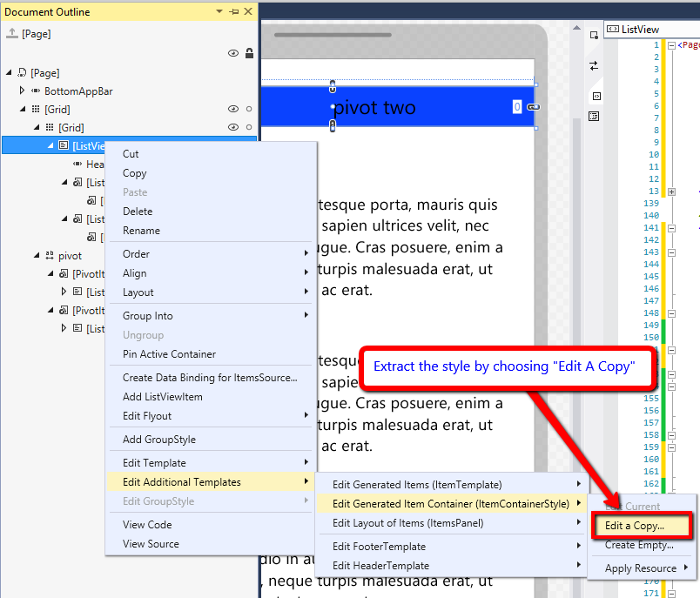The height and width of the screenshot is (598, 700).
Task: Pin the Document Outline panel
Action: (233, 12)
